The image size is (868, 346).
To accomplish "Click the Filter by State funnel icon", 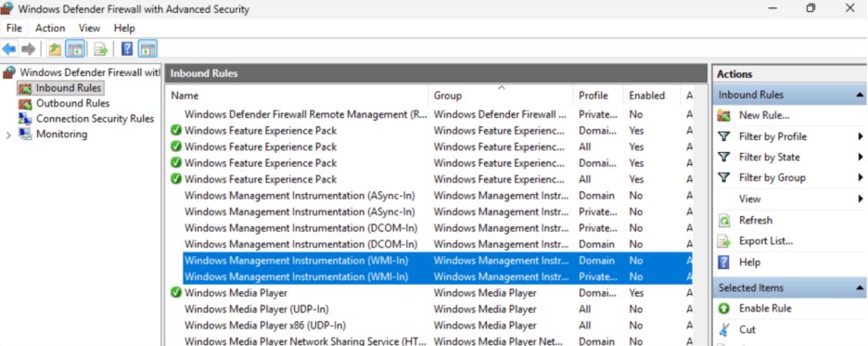I will point(724,157).
